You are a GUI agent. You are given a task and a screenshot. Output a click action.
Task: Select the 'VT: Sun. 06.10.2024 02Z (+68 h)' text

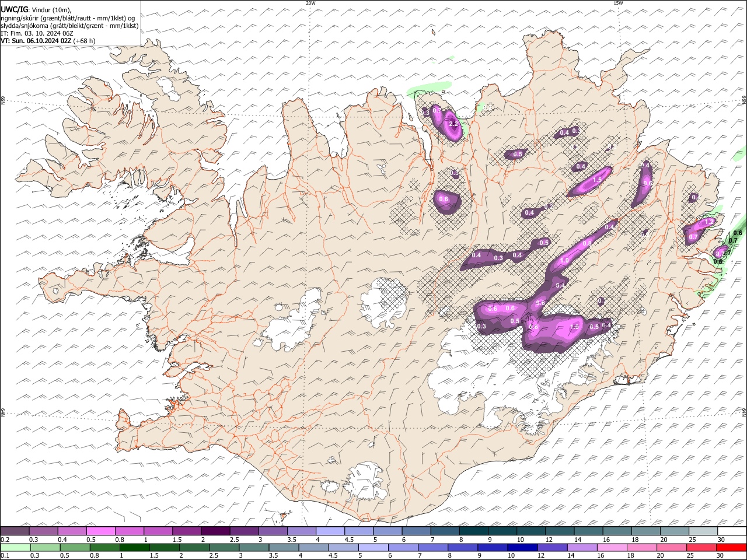tap(48, 41)
